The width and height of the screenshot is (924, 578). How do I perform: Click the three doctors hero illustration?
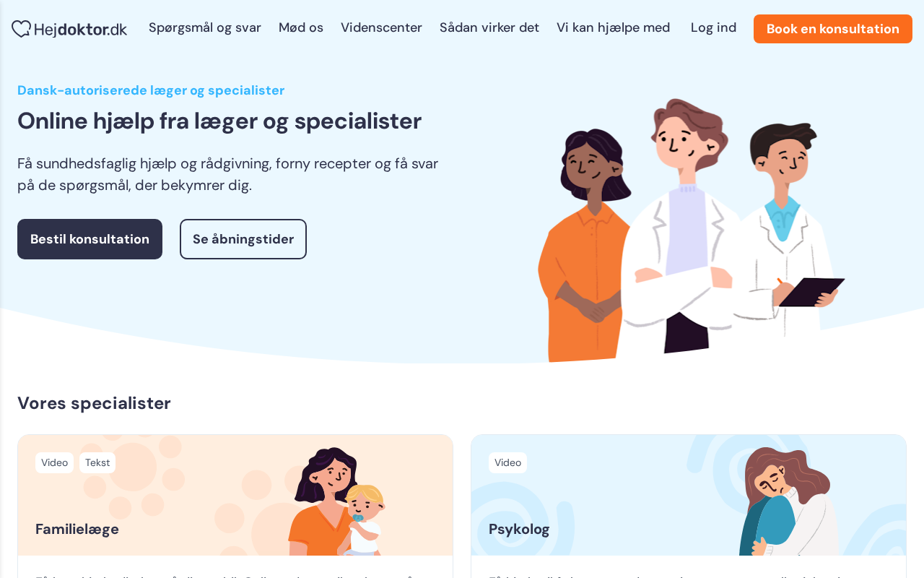(691, 230)
